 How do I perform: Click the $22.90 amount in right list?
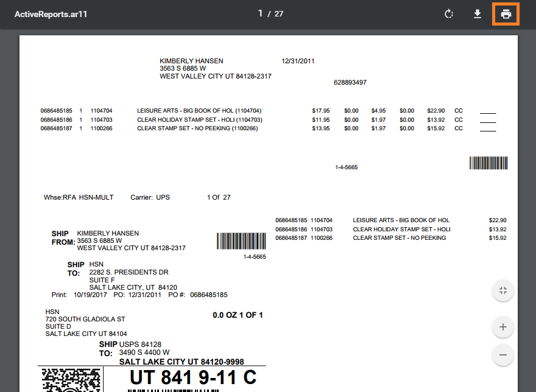(x=498, y=220)
